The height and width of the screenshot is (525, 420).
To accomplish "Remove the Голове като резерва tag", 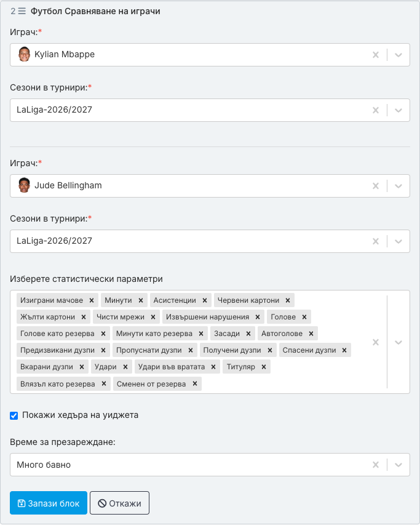I will point(103,334).
